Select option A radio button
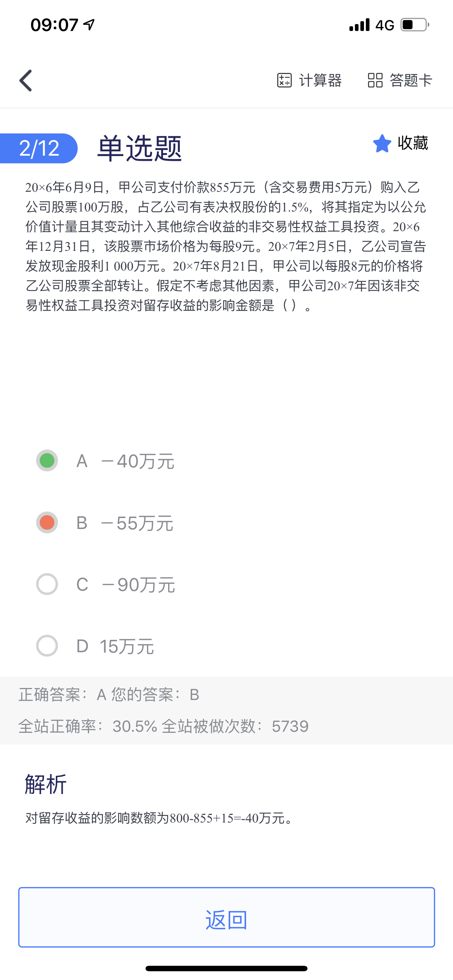The height and width of the screenshot is (980, 453). [x=47, y=461]
